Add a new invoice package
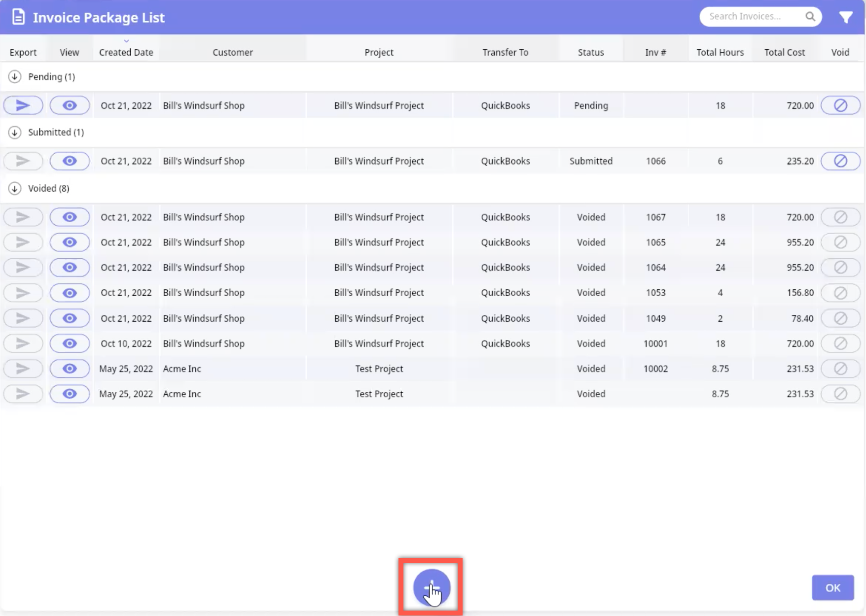 click(432, 587)
